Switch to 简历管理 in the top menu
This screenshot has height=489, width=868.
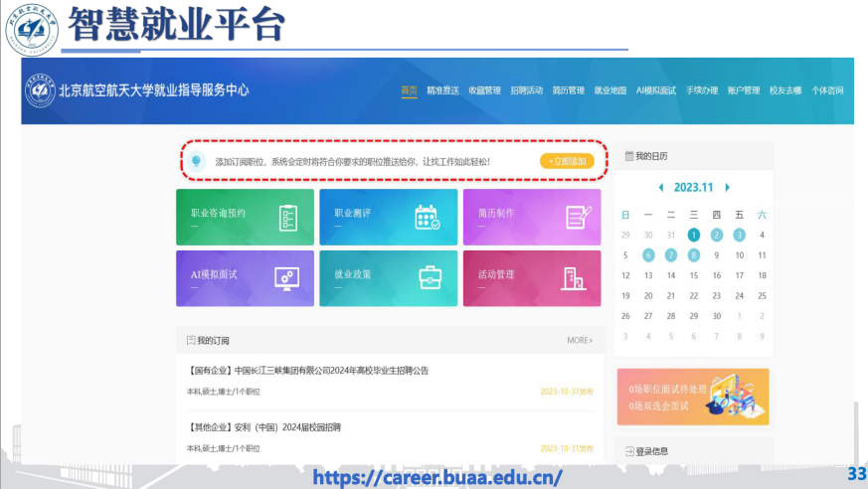click(x=568, y=90)
